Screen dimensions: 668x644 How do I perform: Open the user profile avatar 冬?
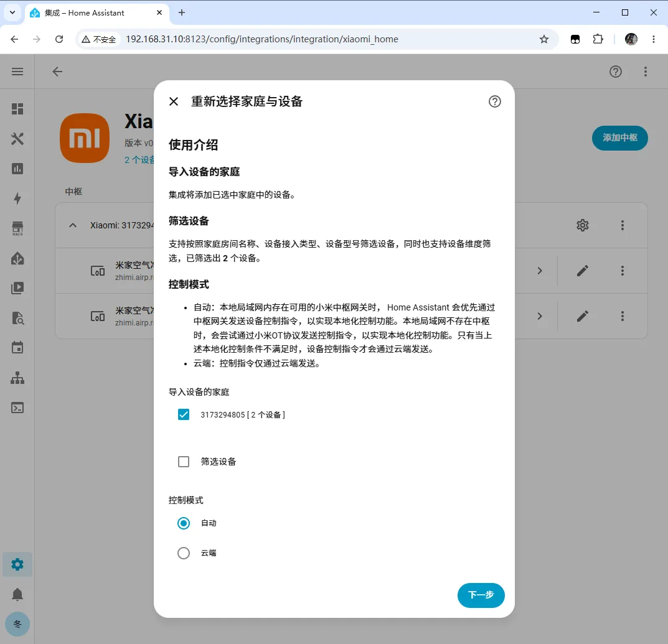click(x=17, y=624)
